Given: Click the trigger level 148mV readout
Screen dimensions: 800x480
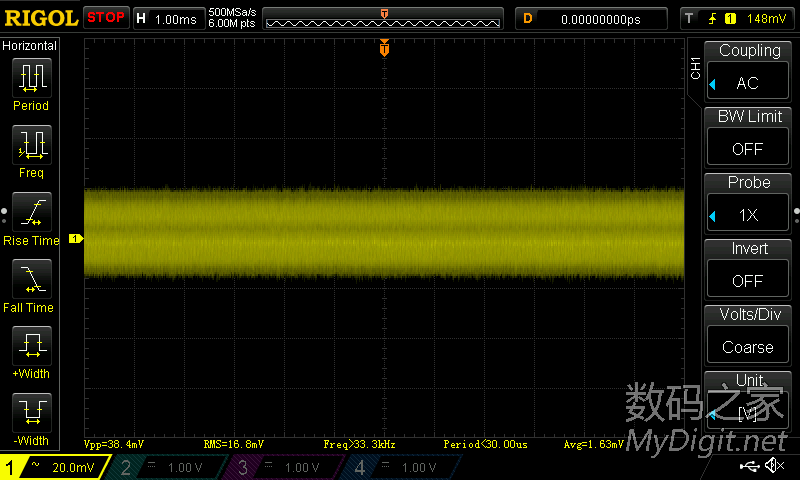Looking at the screenshot, I should pos(766,19).
